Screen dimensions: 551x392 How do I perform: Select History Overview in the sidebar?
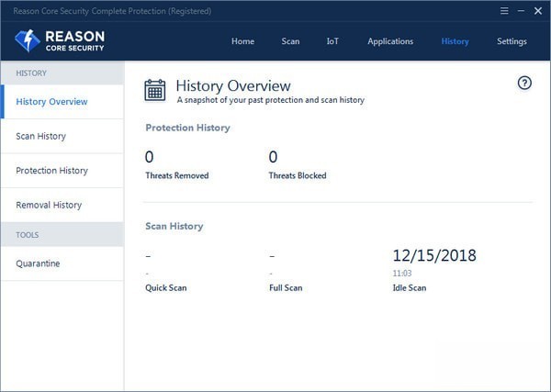(x=62, y=102)
